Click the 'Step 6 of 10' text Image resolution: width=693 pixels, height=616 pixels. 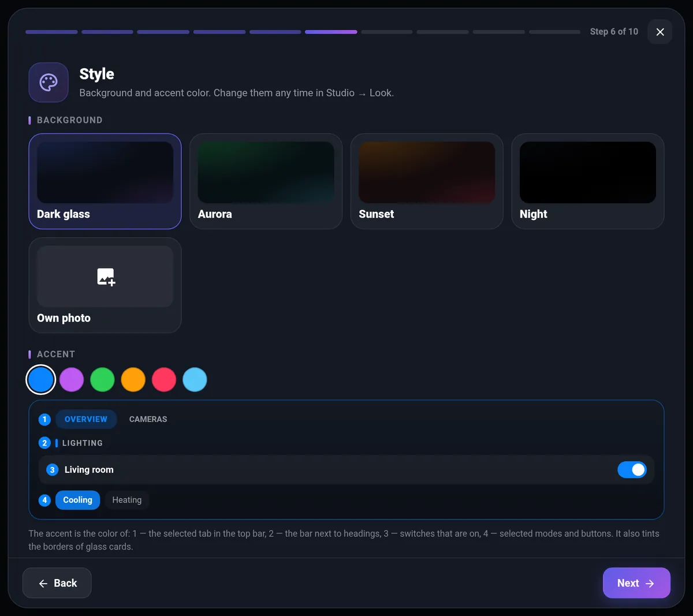point(614,32)
